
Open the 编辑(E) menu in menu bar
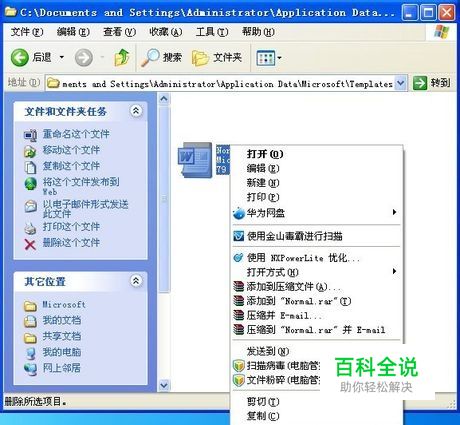(x=73, y=32)
